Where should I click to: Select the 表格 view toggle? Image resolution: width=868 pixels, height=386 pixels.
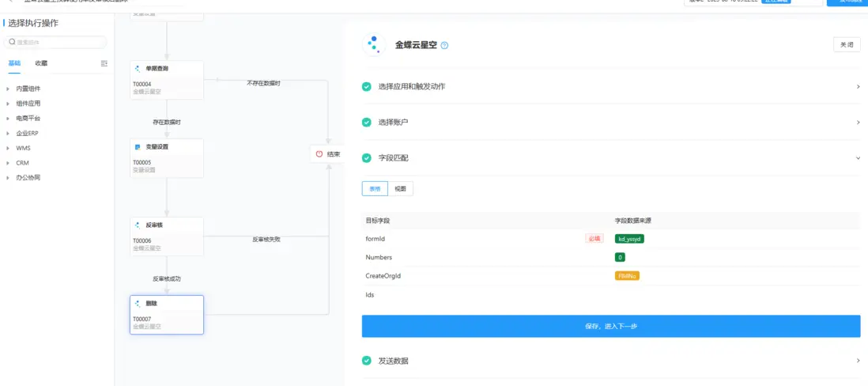tap(375, 189)
